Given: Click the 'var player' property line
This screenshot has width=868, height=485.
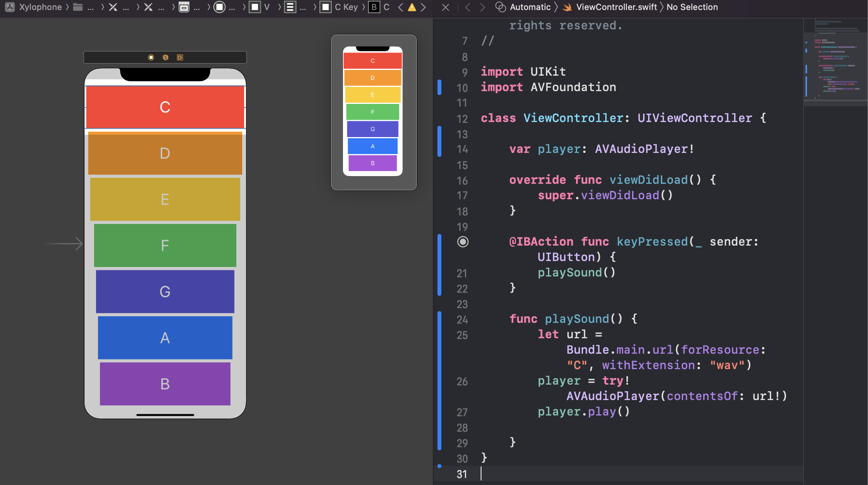Looking at the screenshot, I should [x=602, y=149].
